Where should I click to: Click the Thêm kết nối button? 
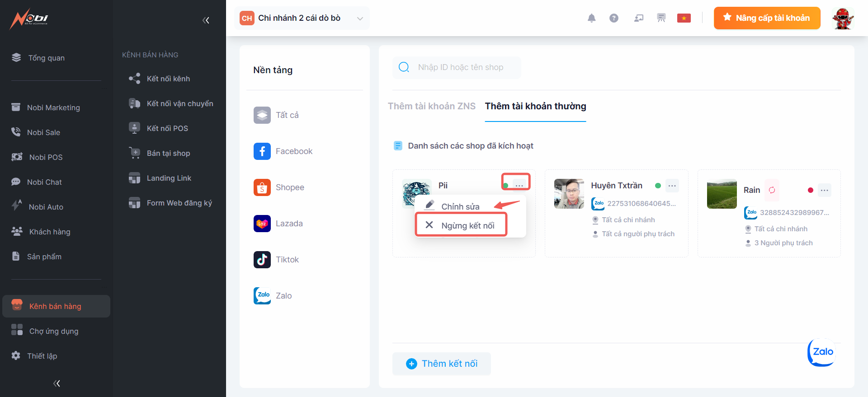(442, 364)
